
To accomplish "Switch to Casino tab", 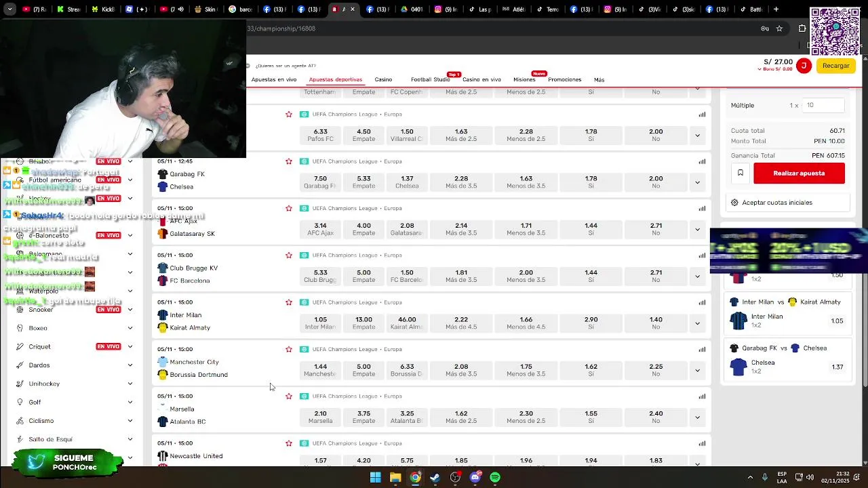I will pyautogui.click(x=383, y=79).
